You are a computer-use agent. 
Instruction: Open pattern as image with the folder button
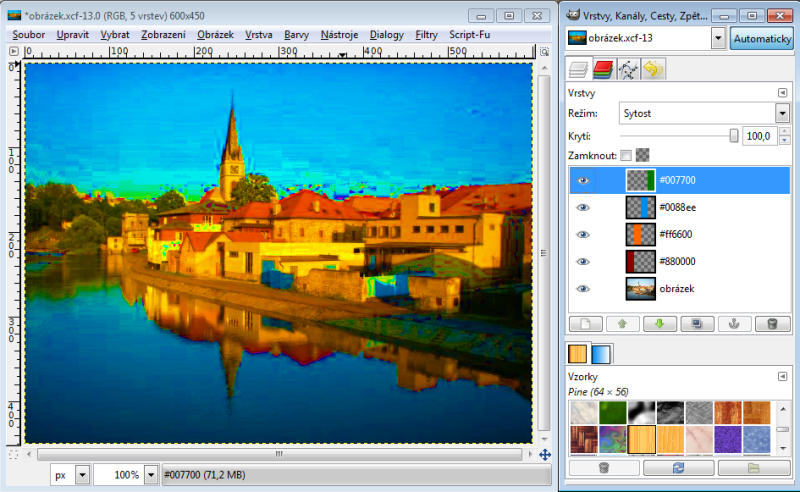point(754,468)
